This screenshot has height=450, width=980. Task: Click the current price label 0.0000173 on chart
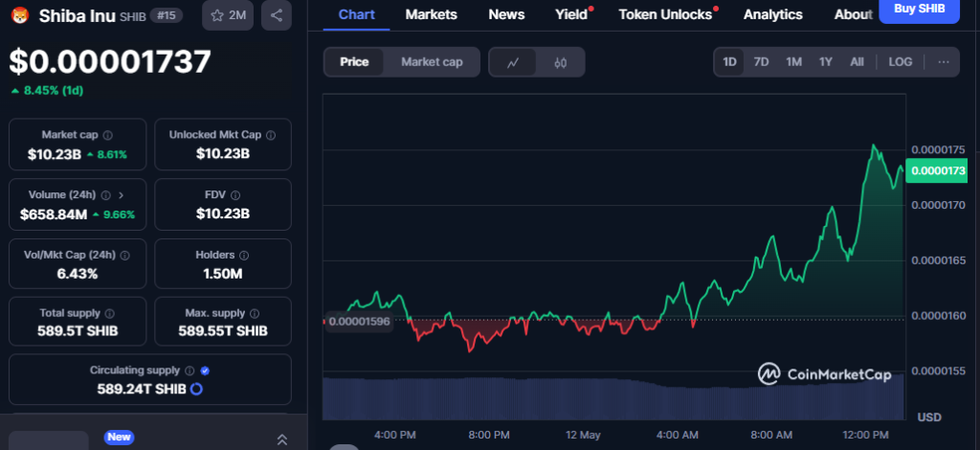(939, 170)
